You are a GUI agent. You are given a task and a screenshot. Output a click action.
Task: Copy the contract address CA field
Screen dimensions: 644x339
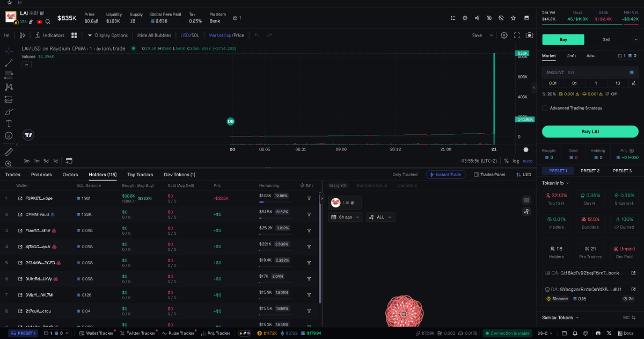point(590,273)
